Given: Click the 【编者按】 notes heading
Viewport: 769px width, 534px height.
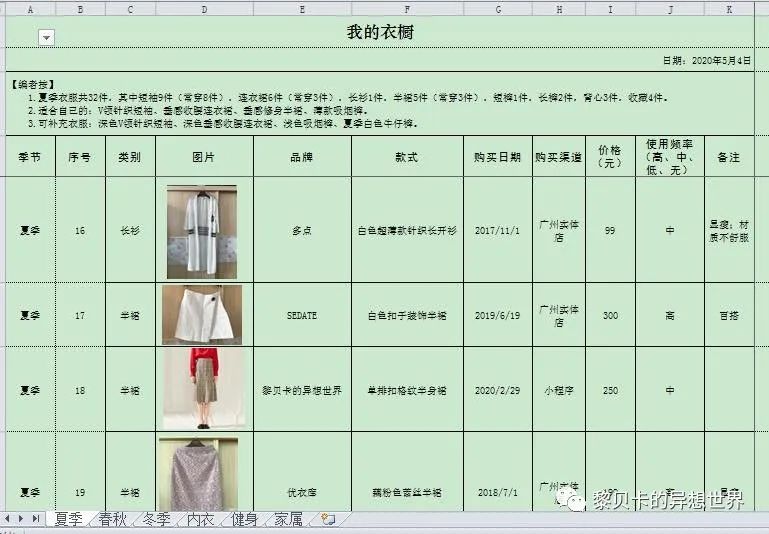Looking at the screenshot, I should click(x=33, y=85).
